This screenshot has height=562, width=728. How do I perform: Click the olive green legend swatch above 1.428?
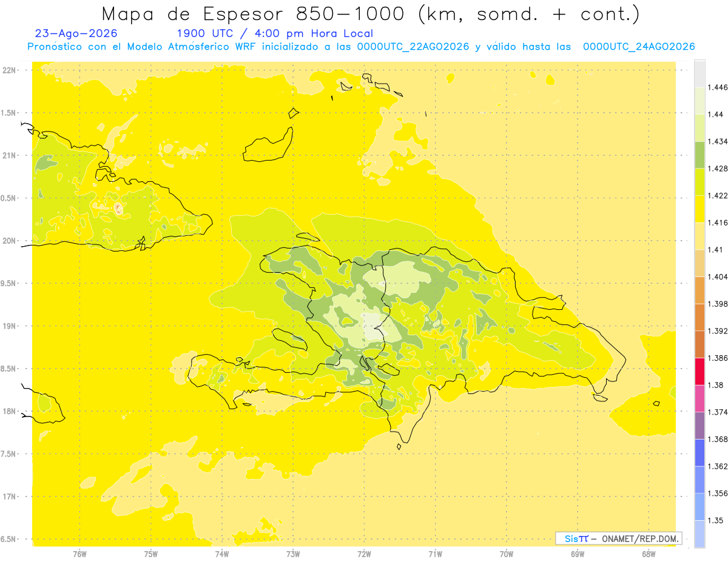tap(699, 155)
